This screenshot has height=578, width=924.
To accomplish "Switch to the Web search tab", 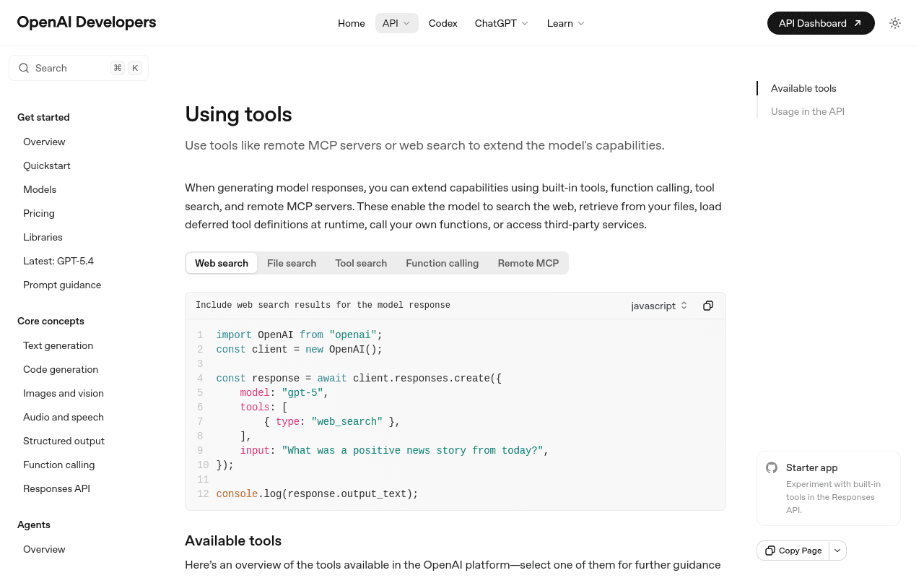I will (x=222, y=263).
